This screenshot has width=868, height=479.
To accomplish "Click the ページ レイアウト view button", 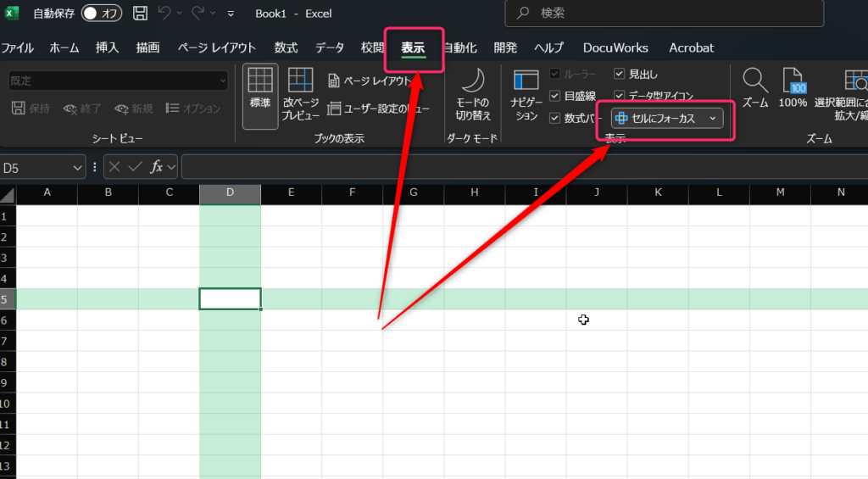I will coord(370,81).
